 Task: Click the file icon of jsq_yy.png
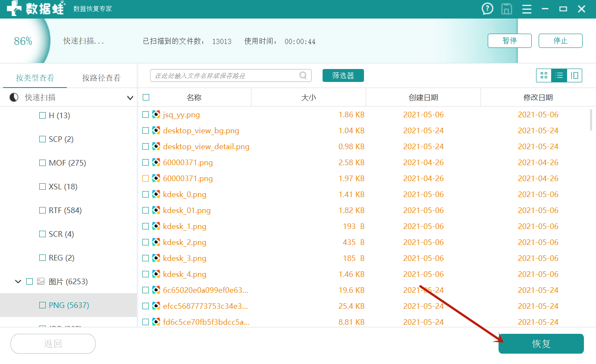(x=156, y=115)
